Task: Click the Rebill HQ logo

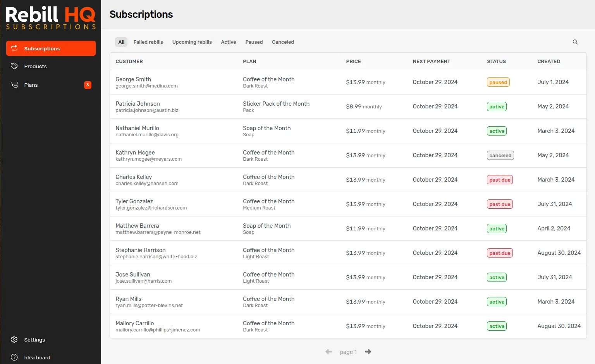Action: [x=50, y=17]
